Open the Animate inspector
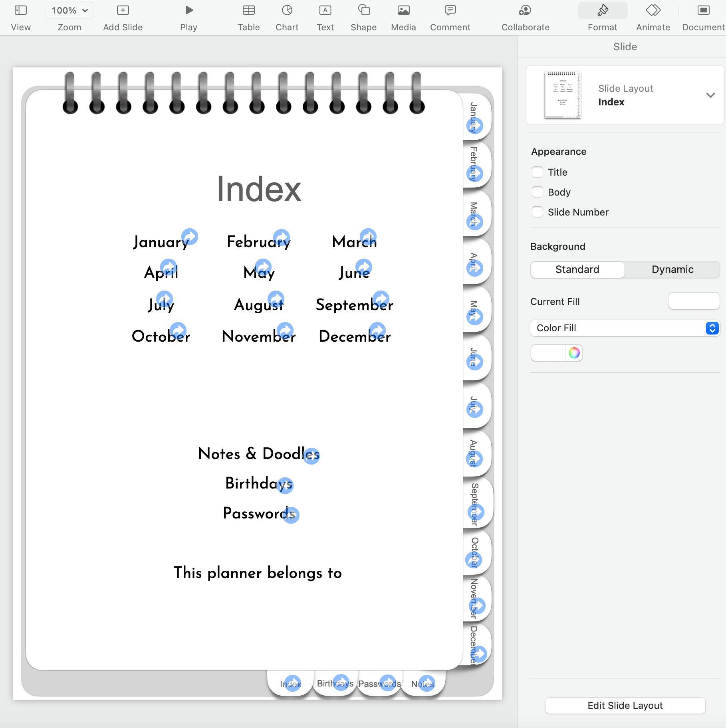This screenshot has width=726, height=728. coord(653,10)
